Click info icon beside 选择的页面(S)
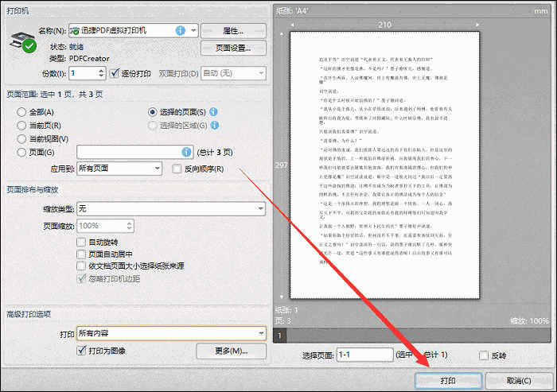This screenshot has width=557, height=392. 213,112
